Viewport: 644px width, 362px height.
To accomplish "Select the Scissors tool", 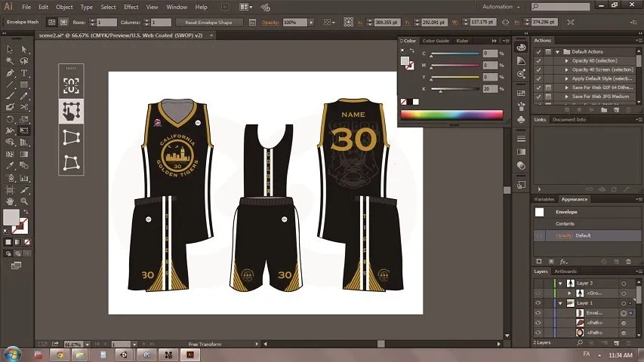I will coord(24,107).
